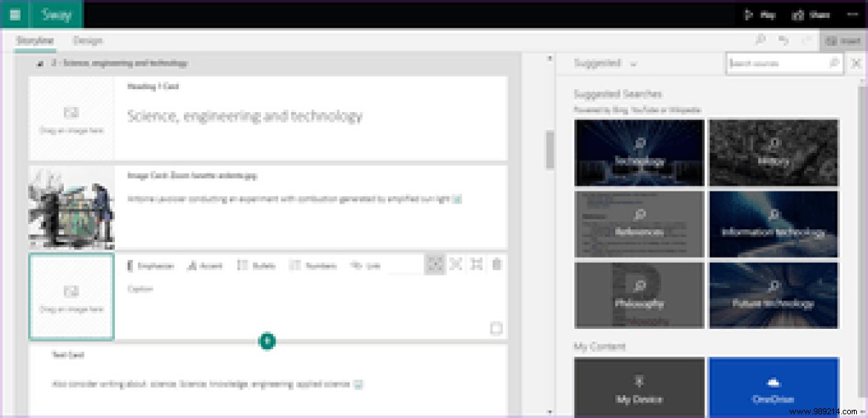Select the Lavoisier experiment image thumbnail

[71, 207]
